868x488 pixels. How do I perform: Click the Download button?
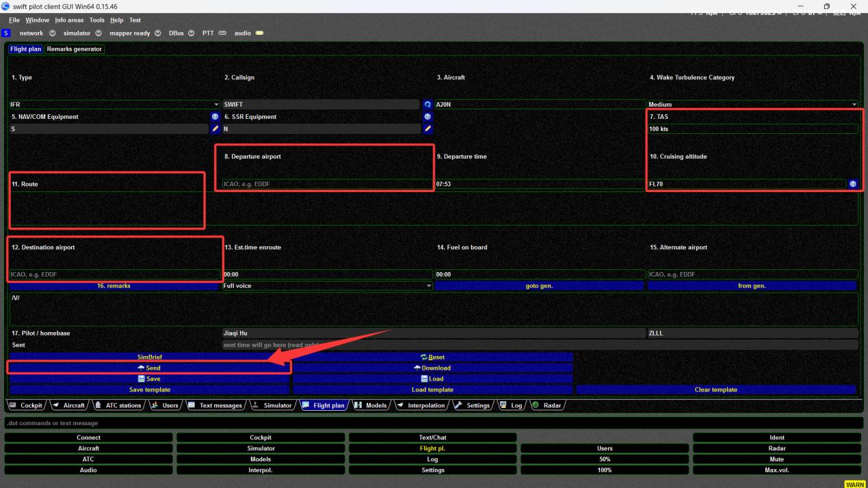click(433, 368)
